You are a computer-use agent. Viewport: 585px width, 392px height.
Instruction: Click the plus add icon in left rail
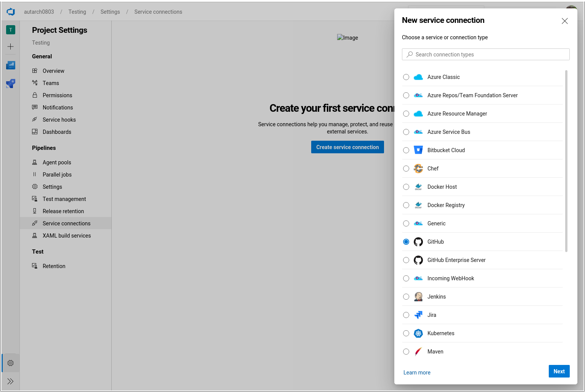[11, 47]
